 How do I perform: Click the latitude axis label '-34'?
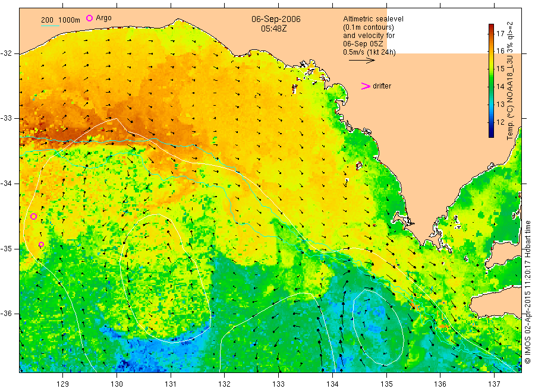pyautogui.click(x=7, y=184)
